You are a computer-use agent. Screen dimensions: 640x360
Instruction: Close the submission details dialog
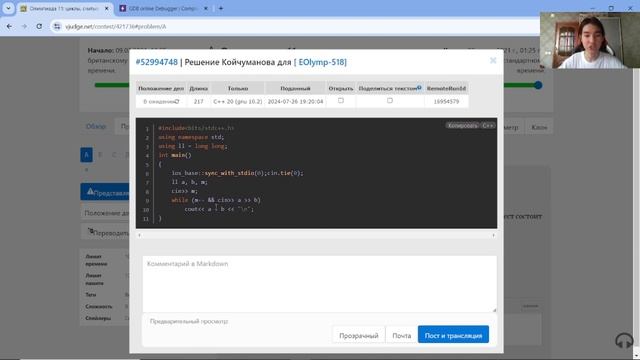click(x=493, y=60)
